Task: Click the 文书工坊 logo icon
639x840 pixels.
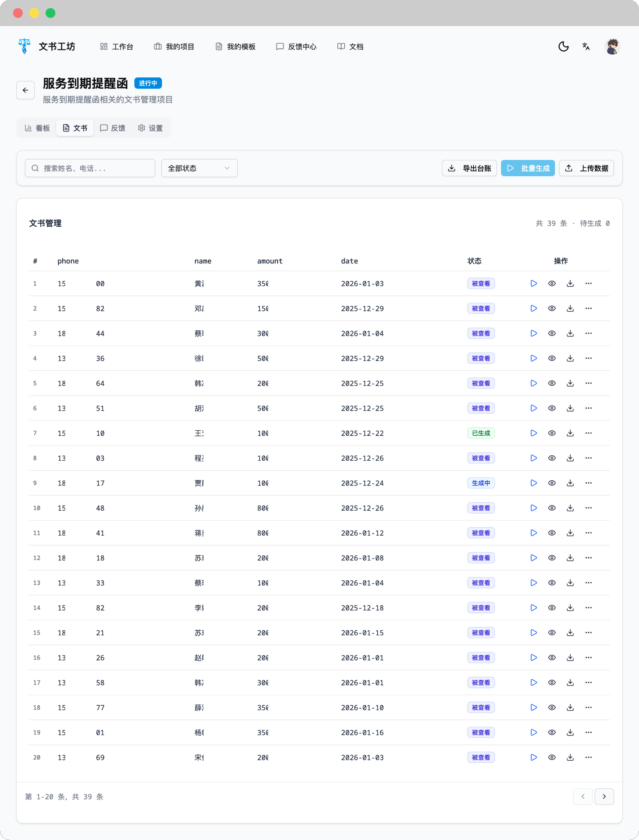Action: point(24,46)
